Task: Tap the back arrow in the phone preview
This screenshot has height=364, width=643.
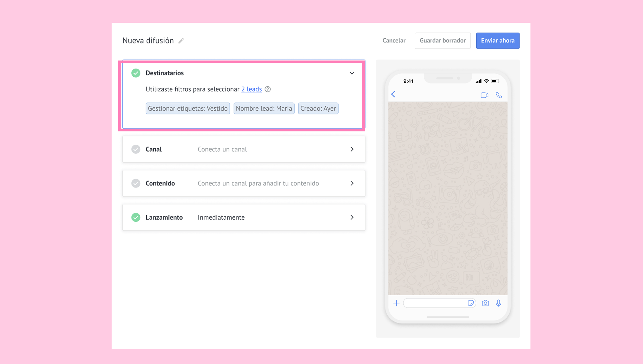Action: (393, 94)
